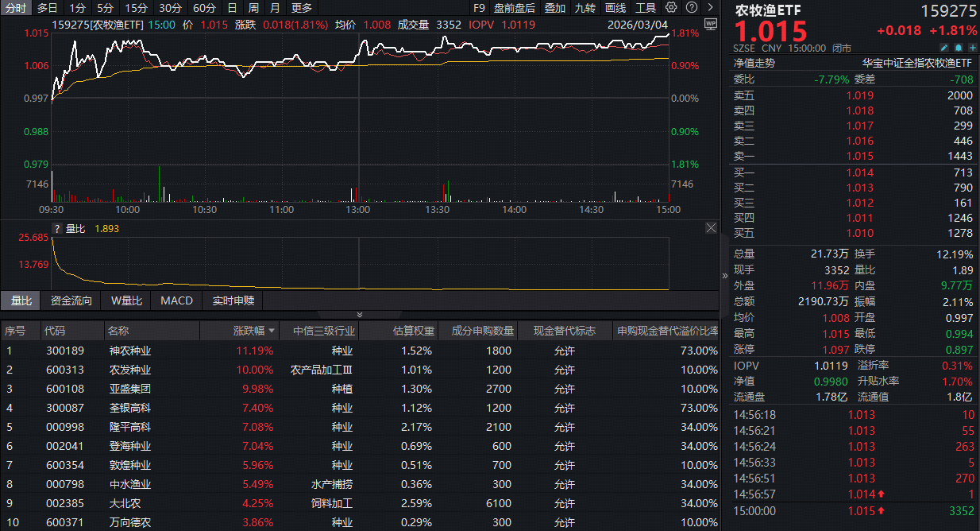Click the WP badge on the chart
The width and height of the screenshot is (980, 531).
tap(712, 25)
